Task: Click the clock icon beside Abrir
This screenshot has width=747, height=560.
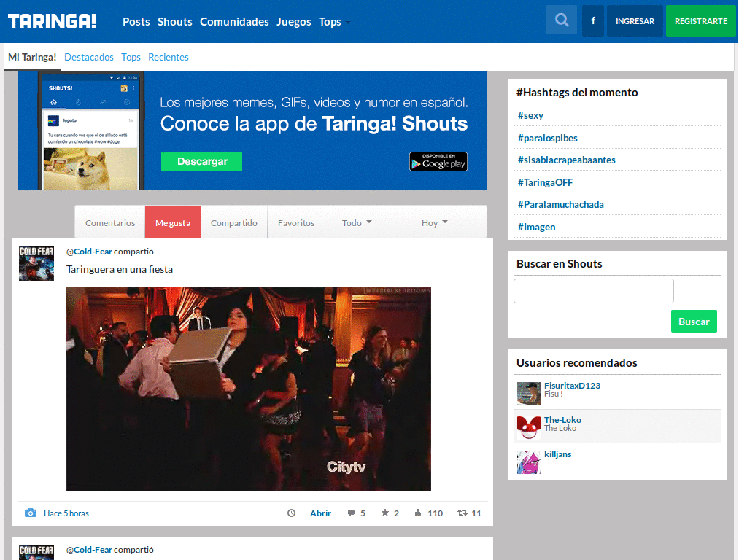Action: tap(292, 513)
